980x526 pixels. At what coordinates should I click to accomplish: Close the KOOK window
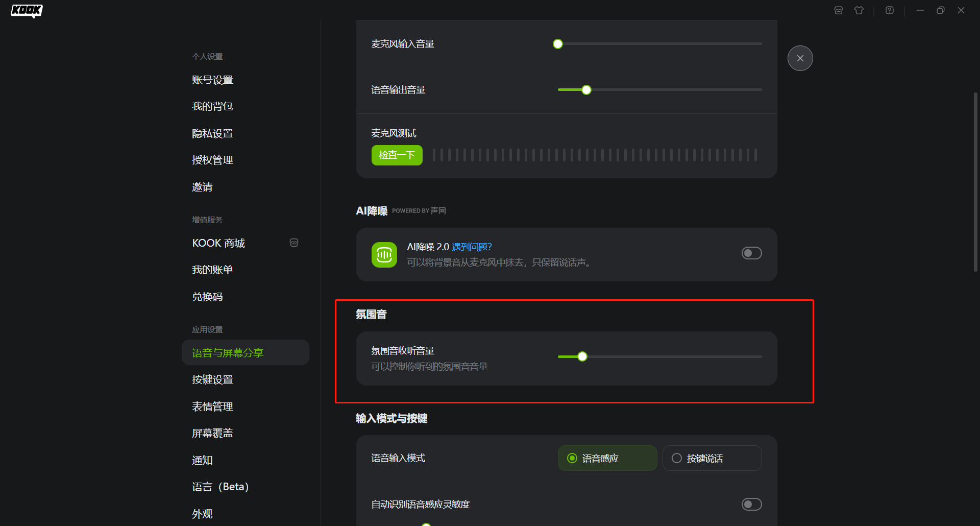[961, 10]
